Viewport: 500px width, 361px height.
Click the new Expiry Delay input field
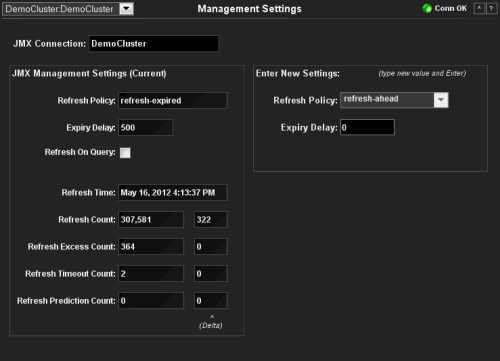pos(367,127)
